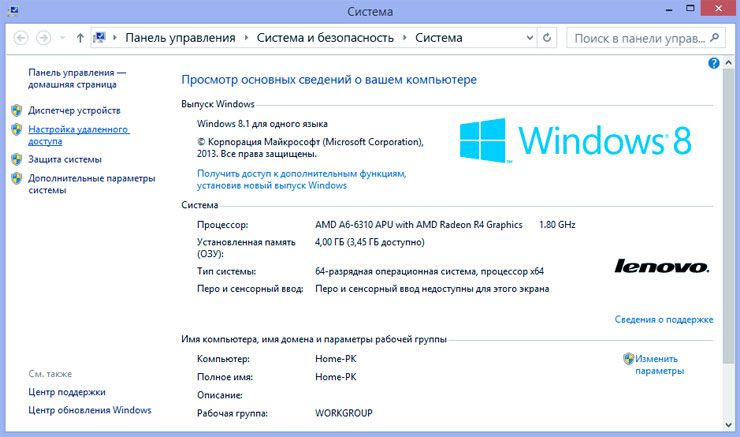Open the recent locations dropdown arrow
Screen dimensions: 740x437
click(x=61, y=38)
